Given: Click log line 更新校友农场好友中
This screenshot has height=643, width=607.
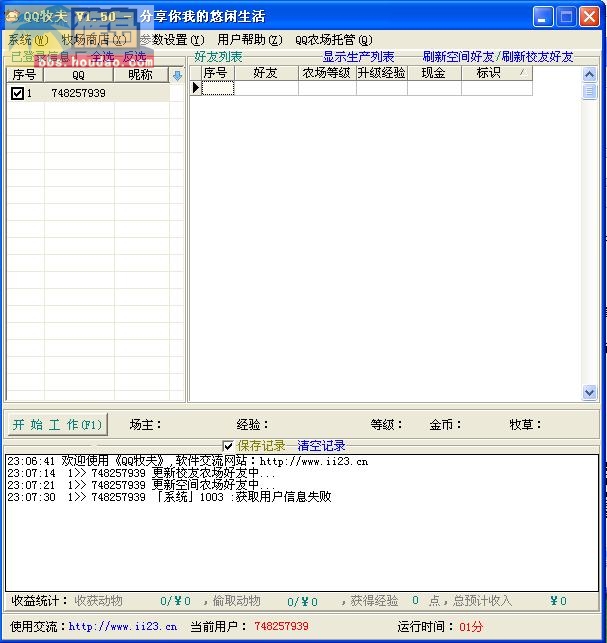Looking at the screenshot, I should tap(141, 473).
